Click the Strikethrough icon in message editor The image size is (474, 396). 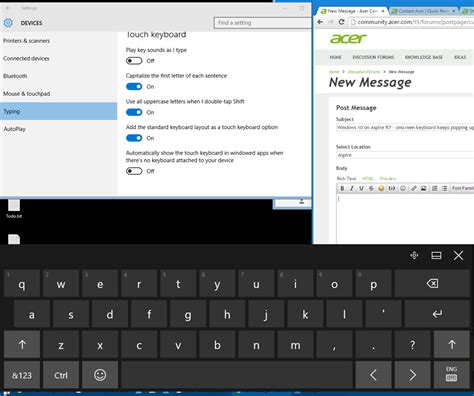tap(371, 188)
